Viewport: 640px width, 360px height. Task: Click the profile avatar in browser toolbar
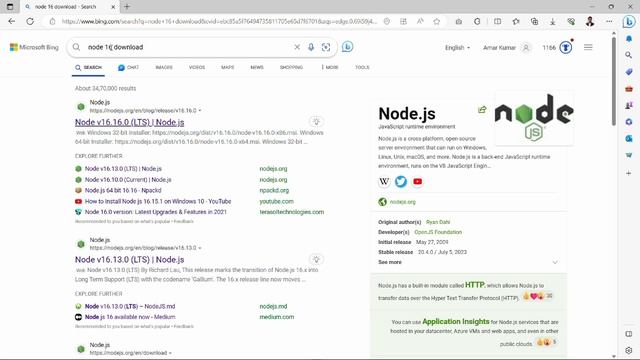tap(590, 22)
